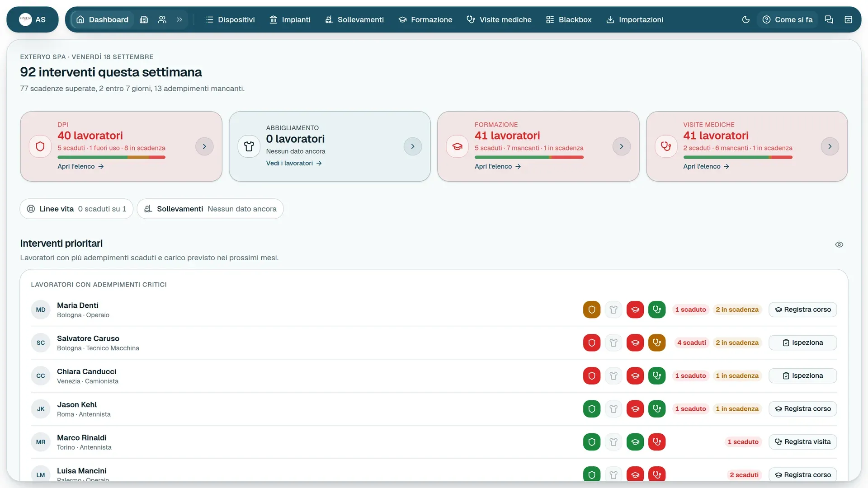Click Ispeziona for Salvatore Caruso
This screenshot has width=868, height=488.
pyautogui.click(x=803, y=343)
